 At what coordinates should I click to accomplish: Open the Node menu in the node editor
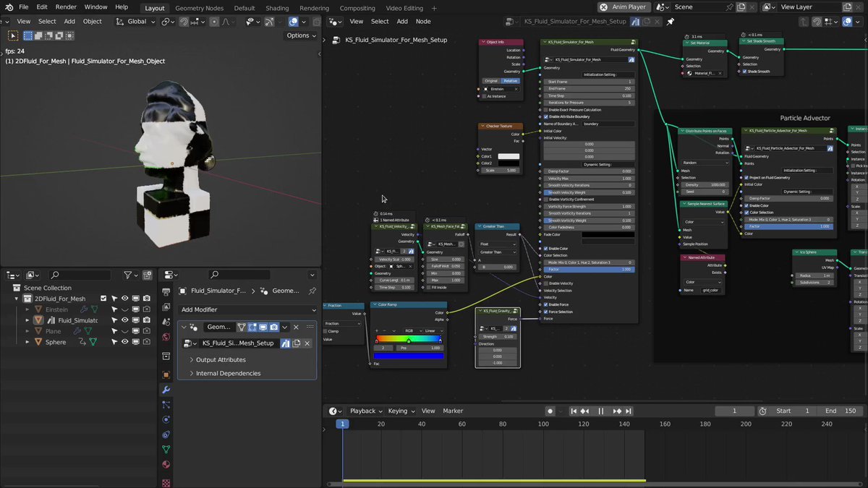coord(423,21)
